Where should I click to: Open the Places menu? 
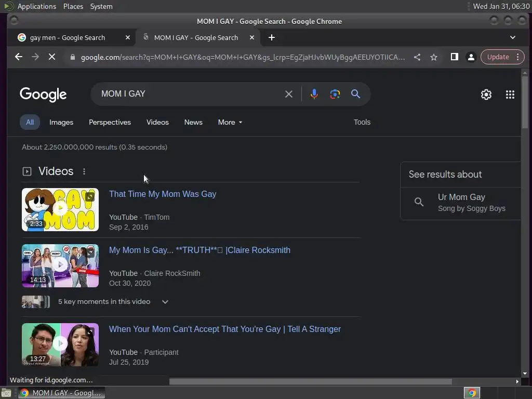point(73,6)
